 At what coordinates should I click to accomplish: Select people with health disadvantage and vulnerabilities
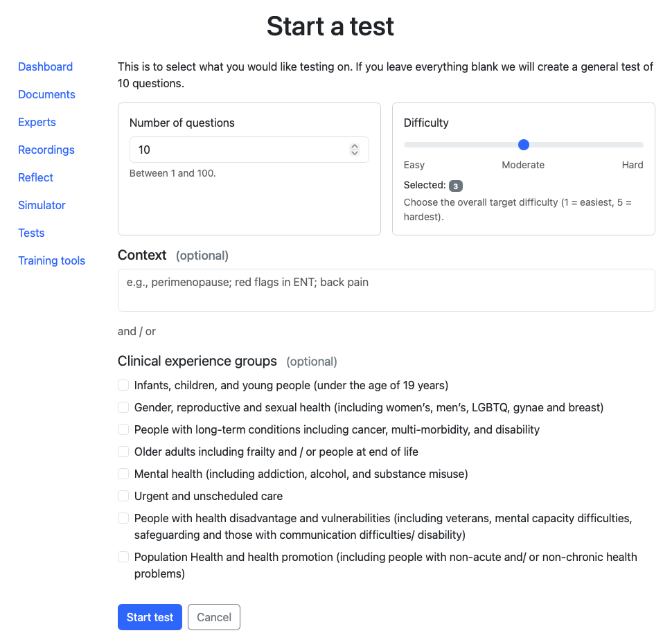[x=123, y=518]
